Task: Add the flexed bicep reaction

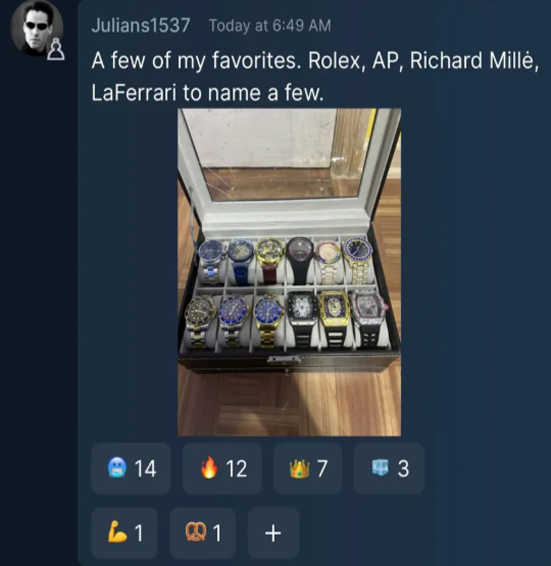Action: click(x=124, y=533)
